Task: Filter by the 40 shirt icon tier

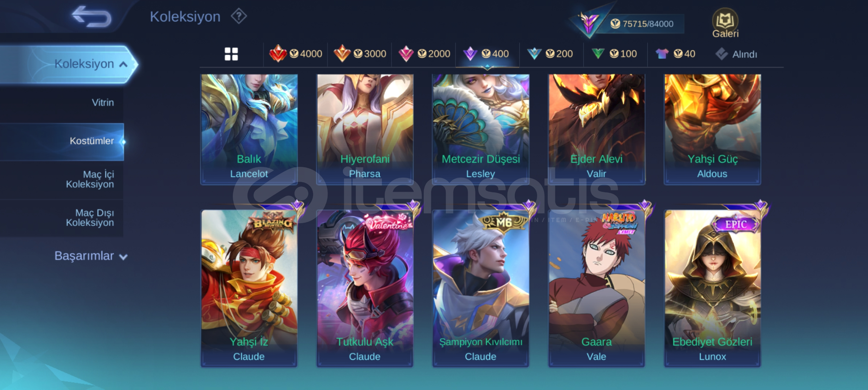Action: (x=675, y=54)
